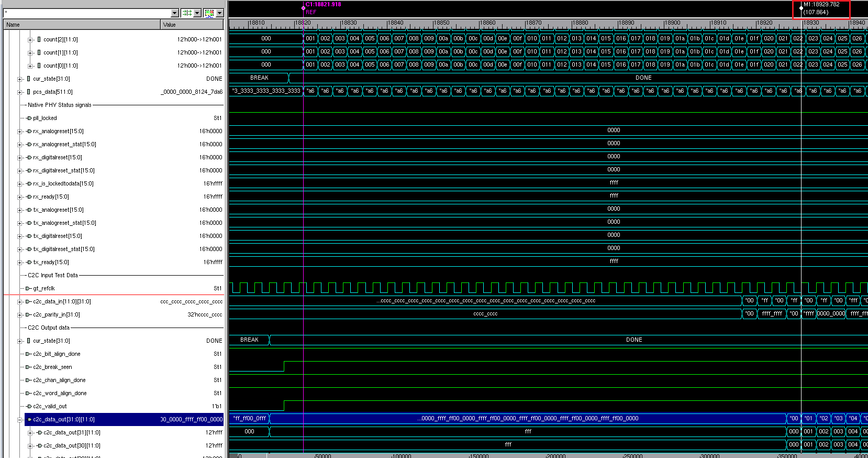
Task: Click the M1 marker at 18929.782
Action: tap(801, 8)
